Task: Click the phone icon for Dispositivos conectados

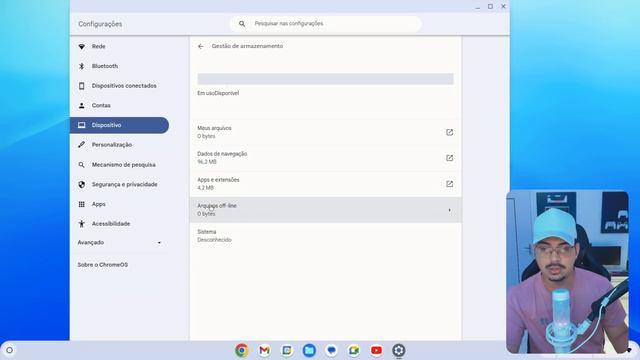Action: click(x=82, y=86)
